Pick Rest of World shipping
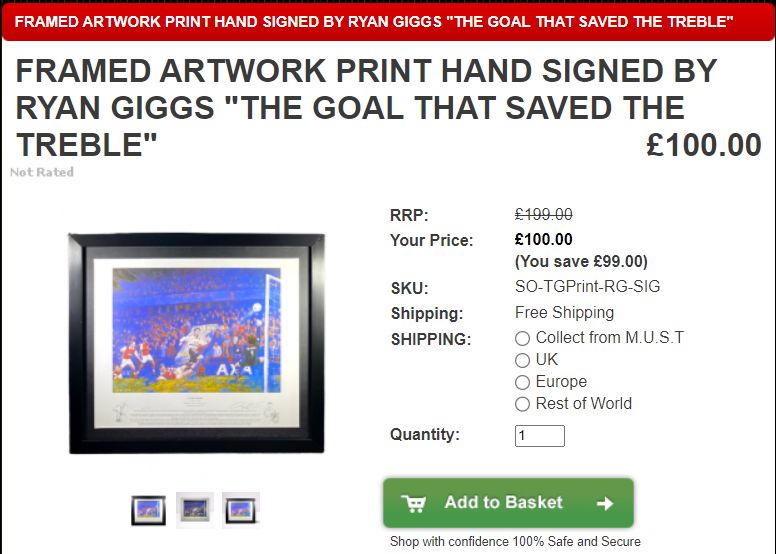The height and width of the screenshot is (554, 776). [522, 404]
